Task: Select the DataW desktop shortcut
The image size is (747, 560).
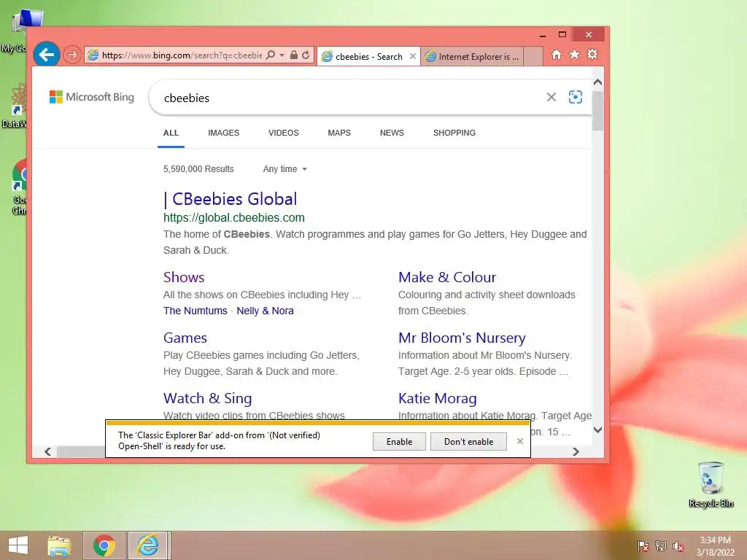Action: pyautogui.click(x=15, y=106)
